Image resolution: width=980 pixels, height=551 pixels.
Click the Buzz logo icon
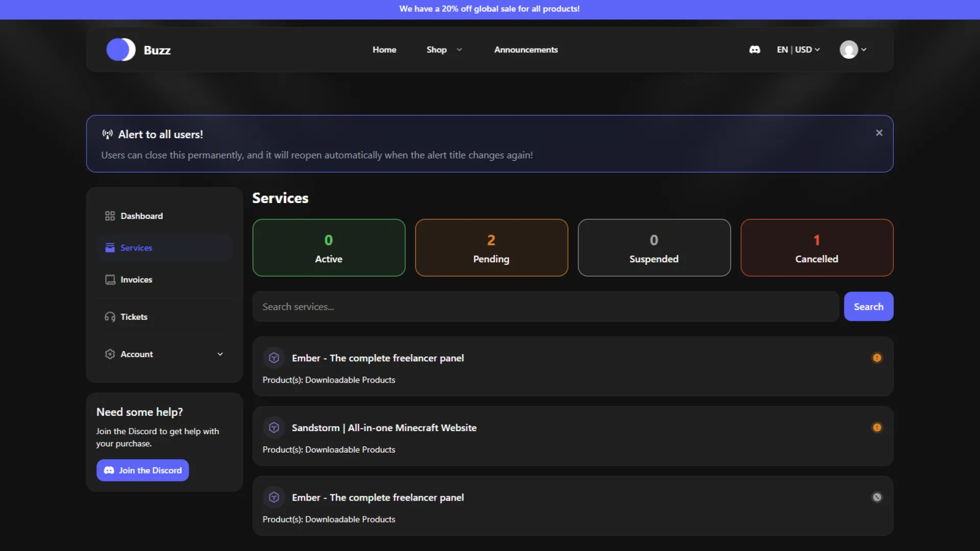pos(120,49)
